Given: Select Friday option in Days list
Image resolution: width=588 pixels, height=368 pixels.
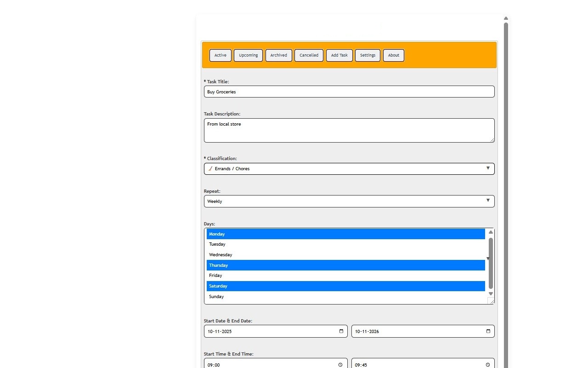Looking at the screenshot, I should [x=345, y=276].
